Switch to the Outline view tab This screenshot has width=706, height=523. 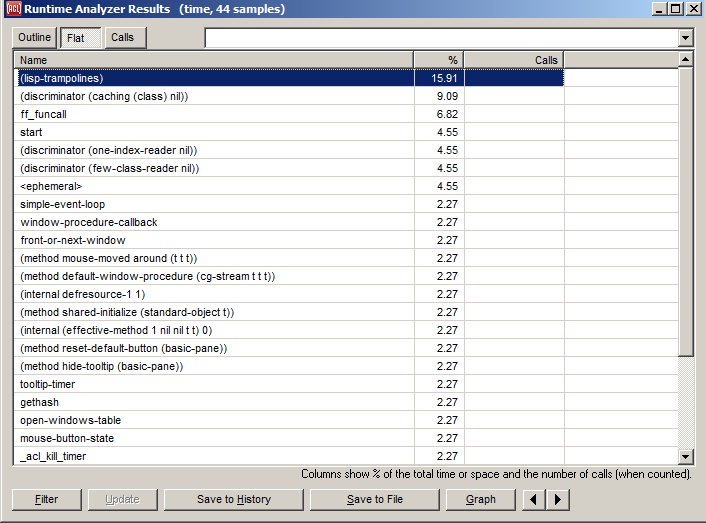pos(34,38)
